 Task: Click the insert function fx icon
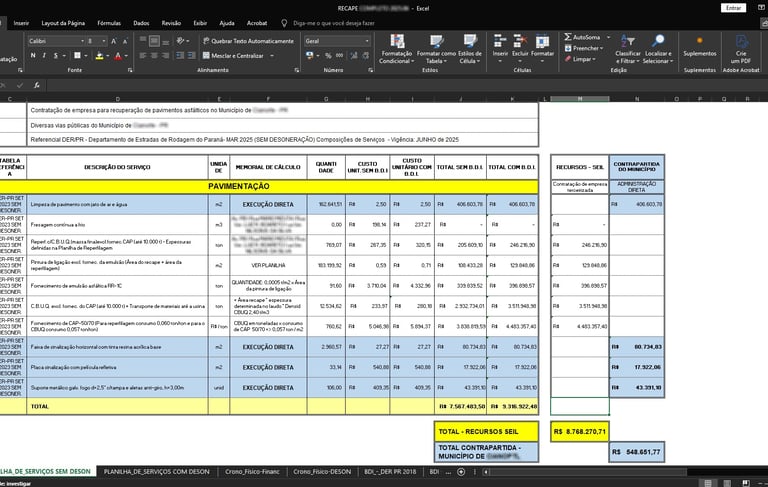click(x=37, y=86)
